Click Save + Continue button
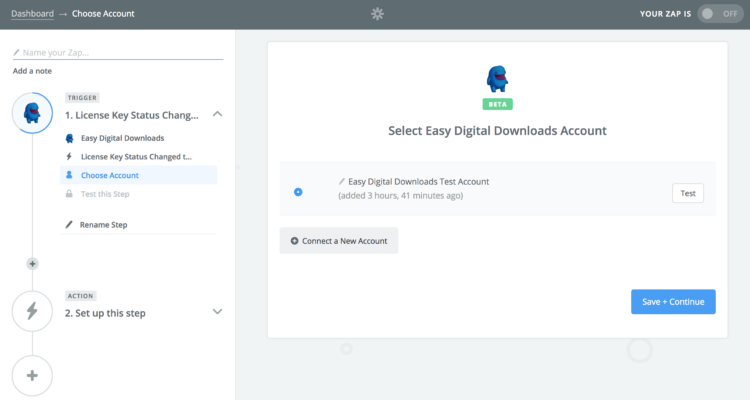Screen dimensions: 750x400 pos(673,302)
